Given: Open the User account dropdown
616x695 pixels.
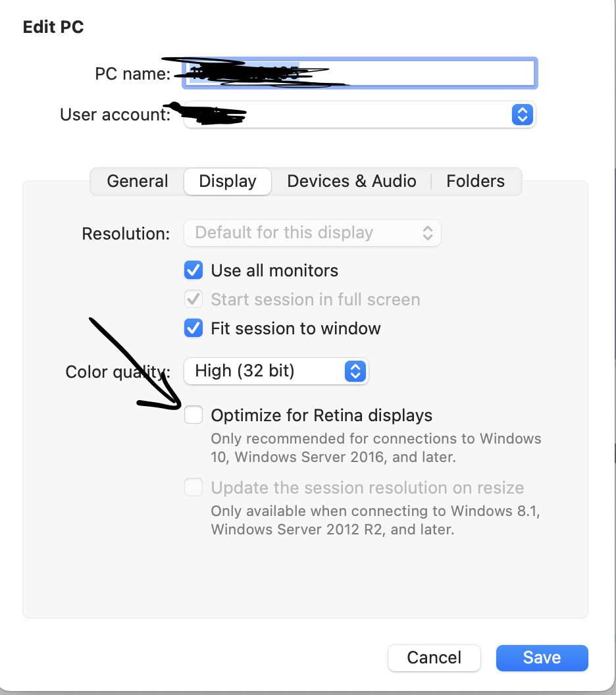Looking at the screenshot, I should (x=359, y=115).
